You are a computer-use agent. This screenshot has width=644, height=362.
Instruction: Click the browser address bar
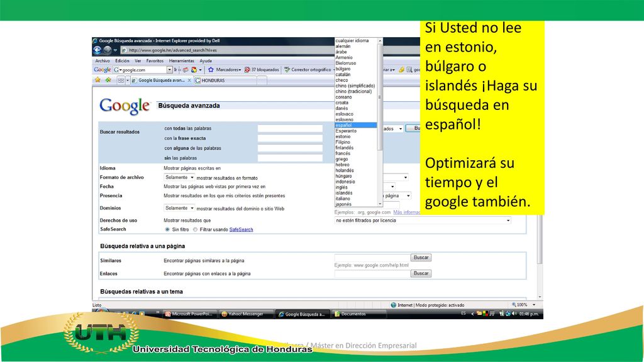[x=227, y=50]
